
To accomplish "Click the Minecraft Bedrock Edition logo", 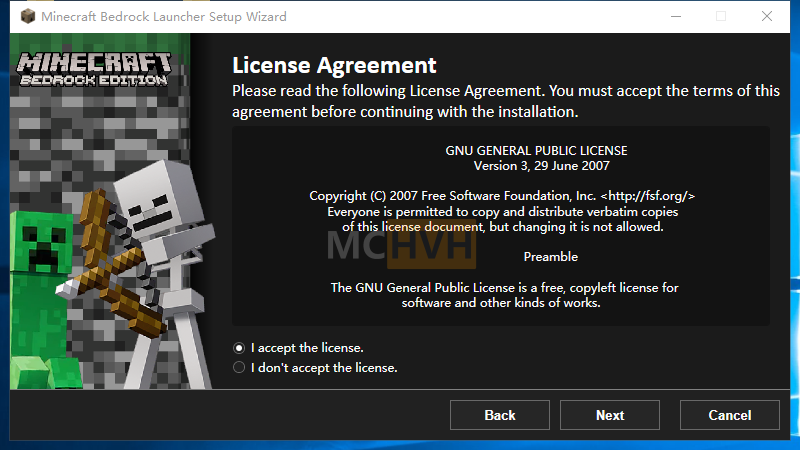I will point(94,68).
